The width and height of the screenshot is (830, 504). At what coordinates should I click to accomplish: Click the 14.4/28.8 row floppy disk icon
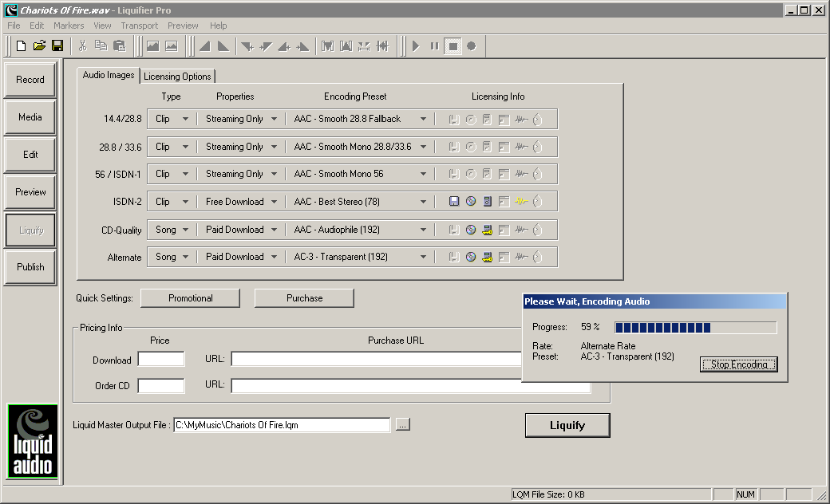(453, 120)
